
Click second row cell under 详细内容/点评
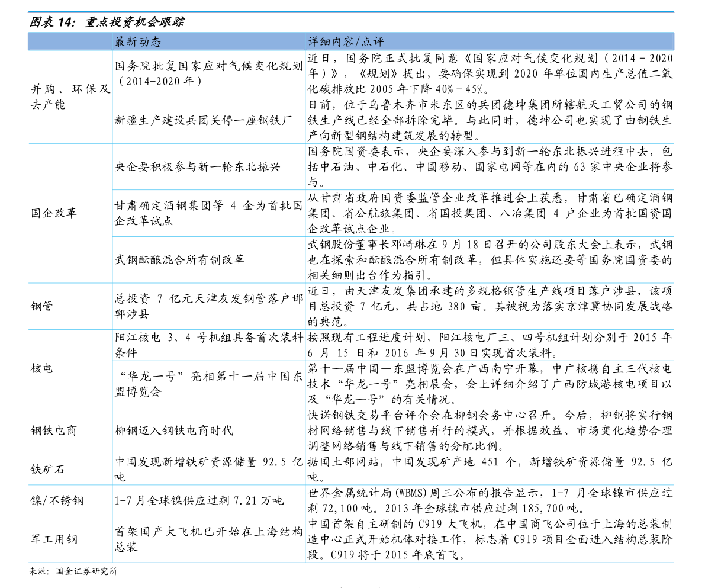point(490,120)
